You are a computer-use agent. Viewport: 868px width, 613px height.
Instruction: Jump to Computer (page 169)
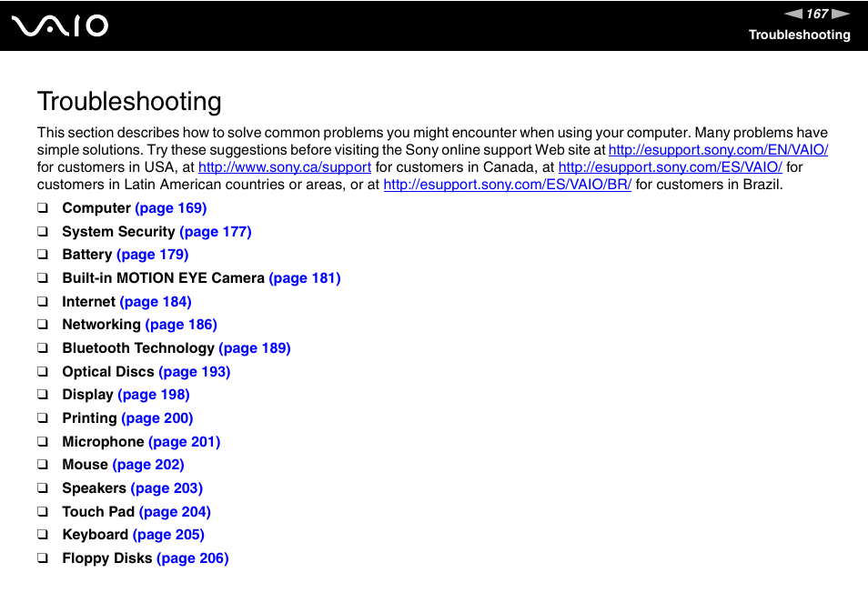[x=170, y=208]
